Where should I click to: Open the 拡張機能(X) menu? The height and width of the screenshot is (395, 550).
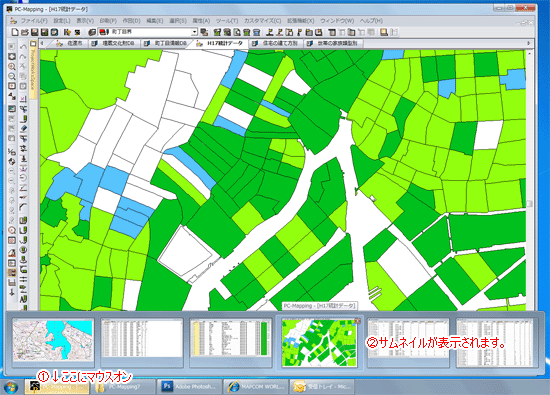[x=301, y=21]
